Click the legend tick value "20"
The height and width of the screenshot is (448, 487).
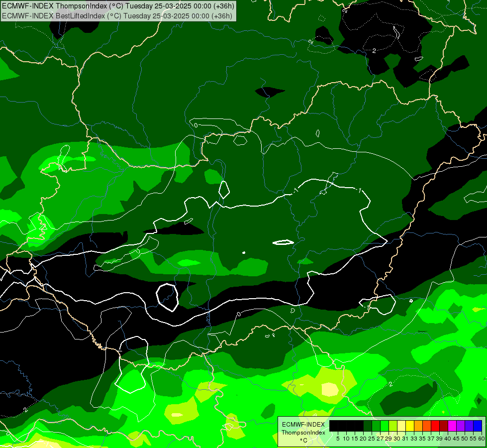coord(364,439)
